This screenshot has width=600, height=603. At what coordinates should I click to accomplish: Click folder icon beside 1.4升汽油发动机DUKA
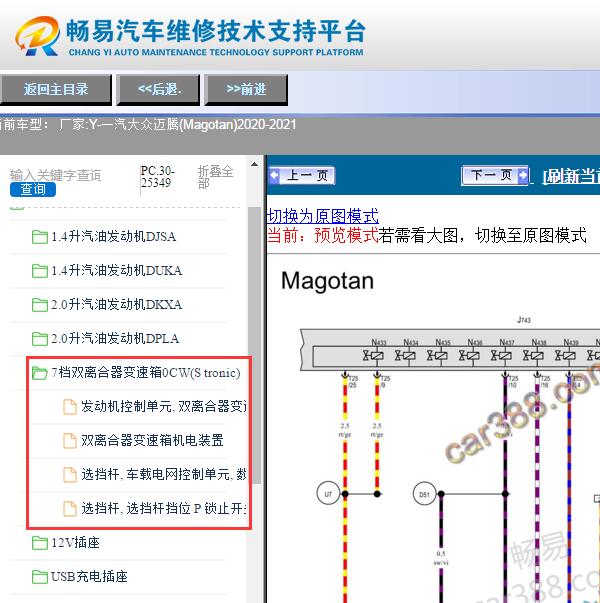(x=40, y=271)
